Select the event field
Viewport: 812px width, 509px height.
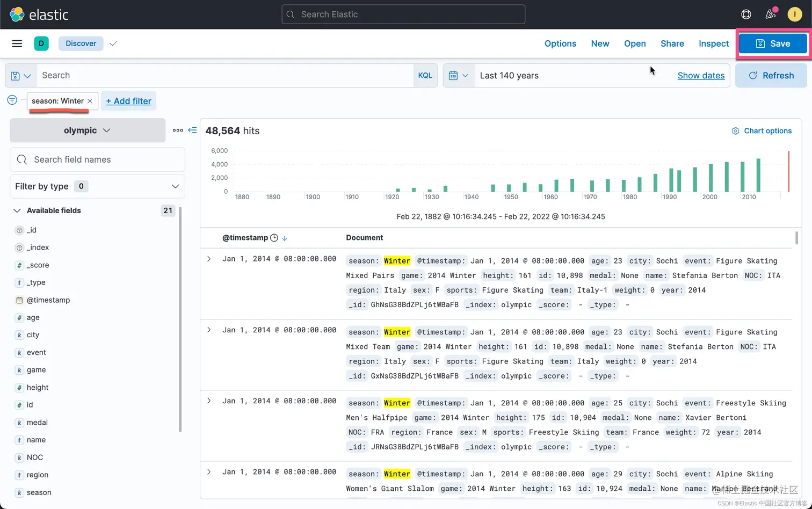pyautogui.click(x=37, y=353)
